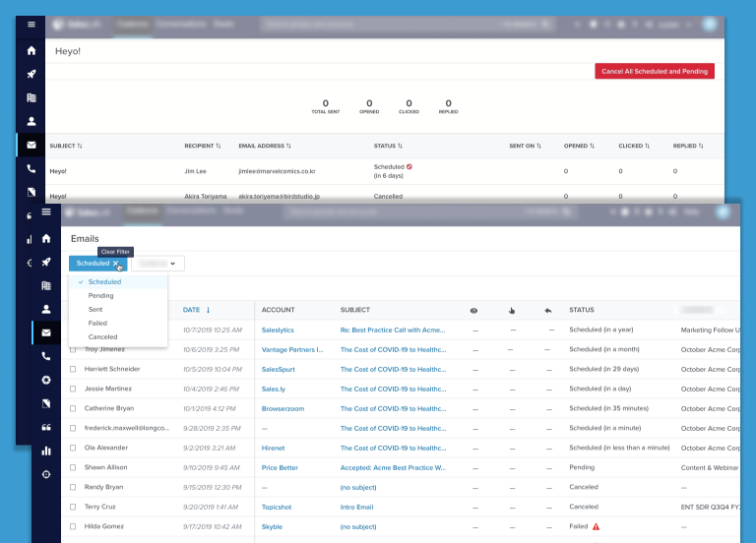
Task: Open the blurred dropdown next to Scheduled filter
Action: click(157, 264)
